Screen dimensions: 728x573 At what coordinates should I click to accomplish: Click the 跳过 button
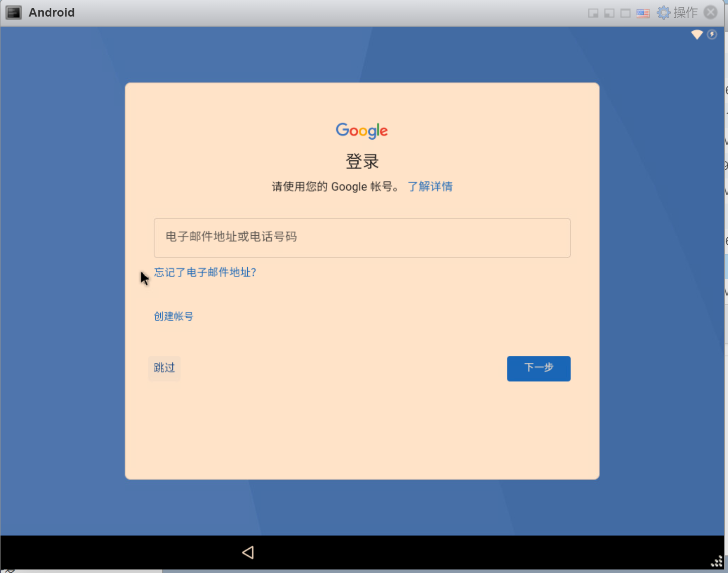point(164,368)
